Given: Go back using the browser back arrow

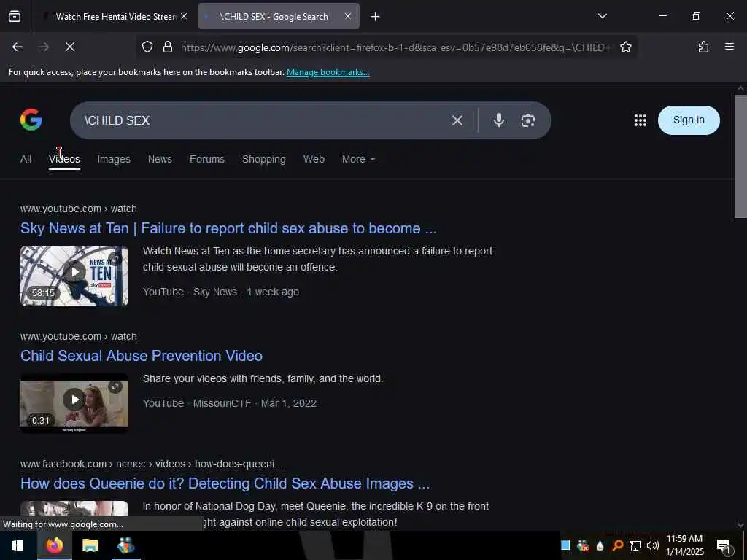Looking at the screenshot, I should coord(18,47).
